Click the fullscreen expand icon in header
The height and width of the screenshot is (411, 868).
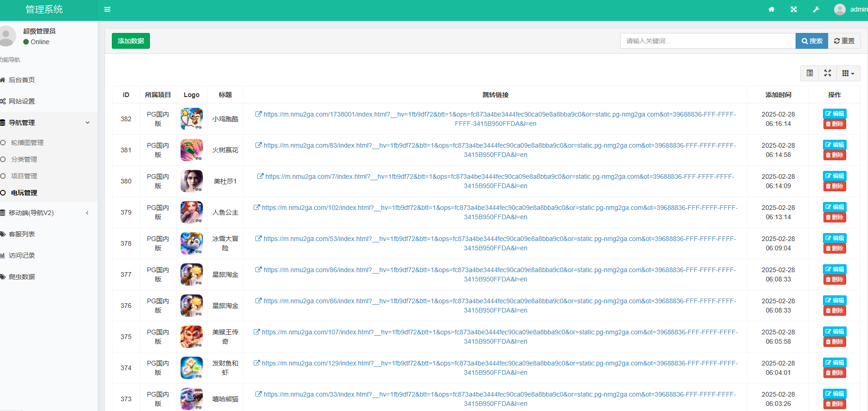(794, 9)
